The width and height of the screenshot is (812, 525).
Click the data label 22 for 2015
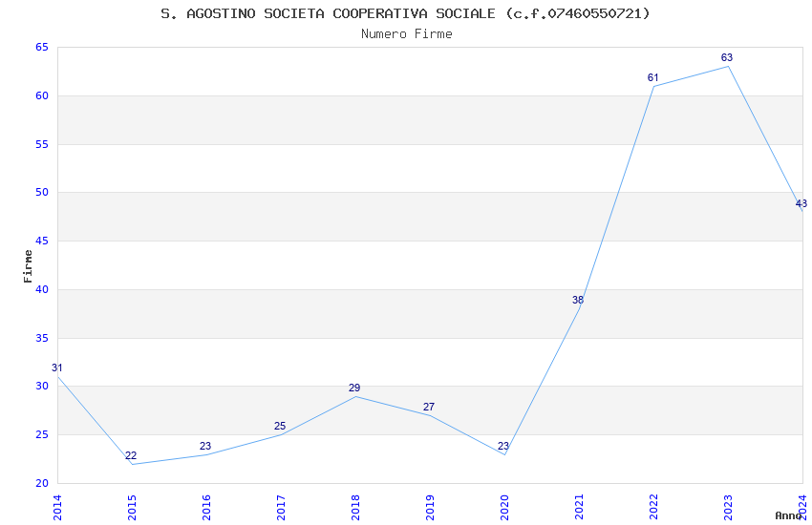click(x=131, y=455)
